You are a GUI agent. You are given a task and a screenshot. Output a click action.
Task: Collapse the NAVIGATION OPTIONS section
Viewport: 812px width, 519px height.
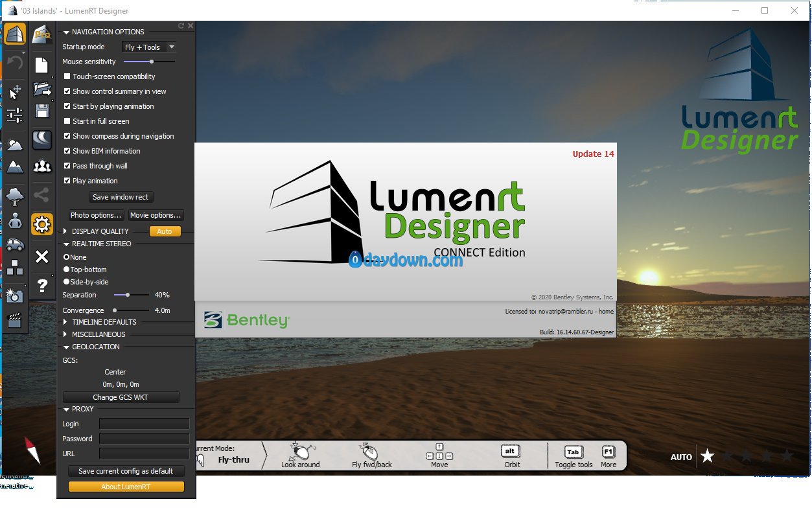click(x=66, y=32)
